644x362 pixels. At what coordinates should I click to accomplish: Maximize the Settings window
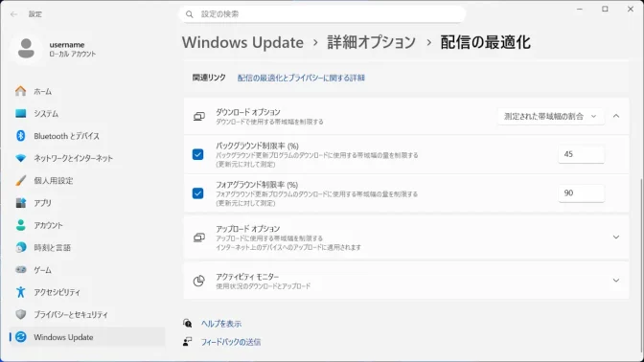point(605,9)
